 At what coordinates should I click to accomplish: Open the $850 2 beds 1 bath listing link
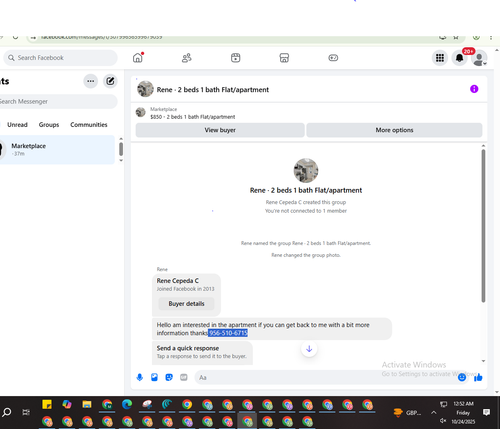tap(193, 117)
